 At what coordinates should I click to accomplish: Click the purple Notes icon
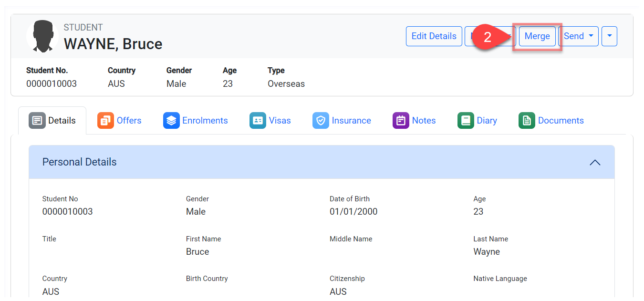401,121
